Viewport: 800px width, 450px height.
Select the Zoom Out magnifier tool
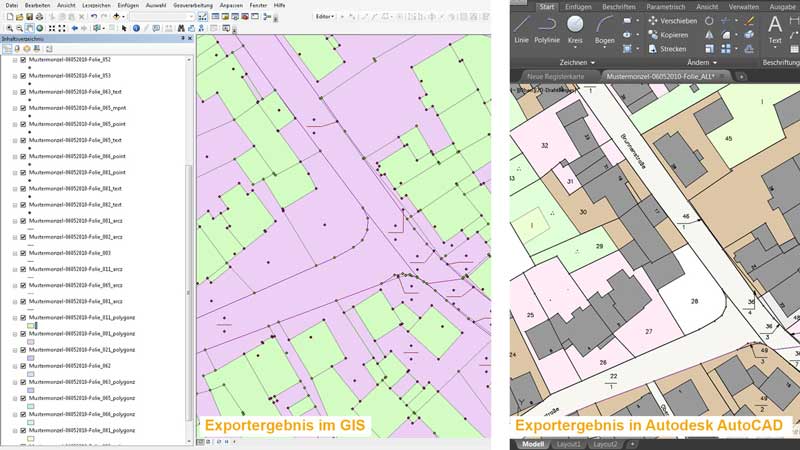[x=19, y=29]
